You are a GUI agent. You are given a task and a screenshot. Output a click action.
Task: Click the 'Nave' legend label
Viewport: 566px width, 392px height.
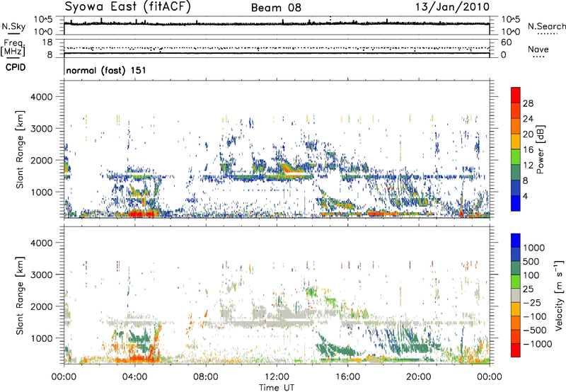tap(538, 49)
